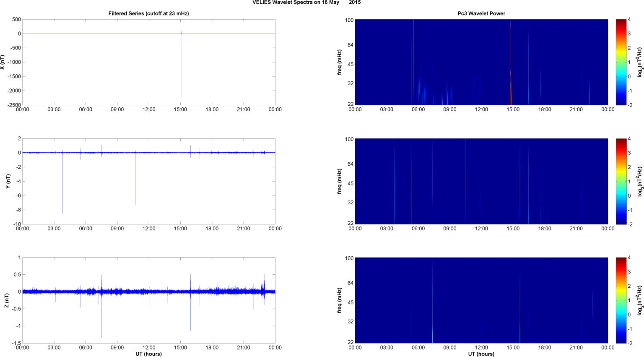Click the '-1.5' tick label in the Z plot
The width and height of the screenshot is (644, 357).
tap(16, 344)
